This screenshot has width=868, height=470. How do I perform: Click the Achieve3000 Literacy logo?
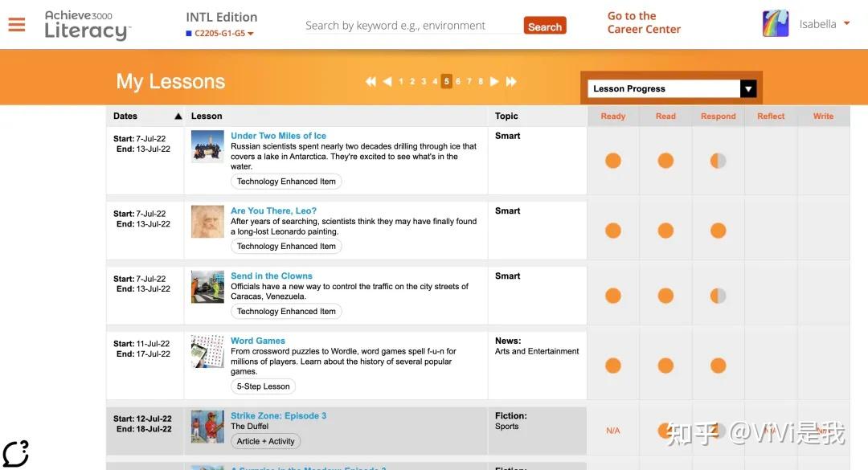[x=87, y=26]
